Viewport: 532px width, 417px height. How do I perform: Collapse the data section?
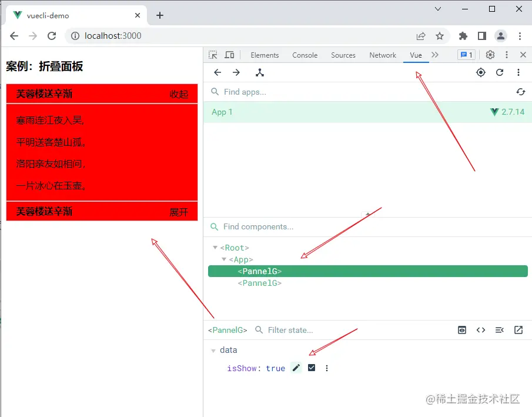(213, 351)
